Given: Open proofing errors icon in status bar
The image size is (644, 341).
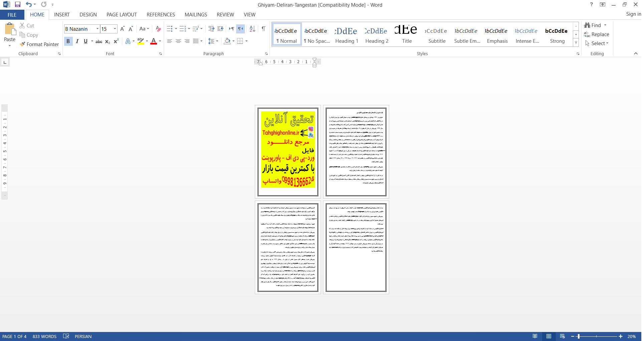Looking at the screenshot, I should pyautogui.click(x=66, y=336).
